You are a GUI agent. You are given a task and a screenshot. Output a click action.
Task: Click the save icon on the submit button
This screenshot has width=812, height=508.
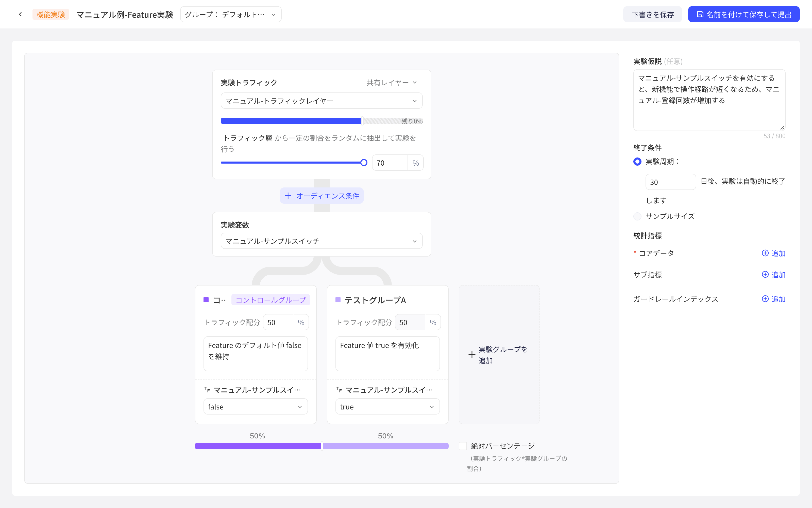pyautogui.click(x=700, y=14)
